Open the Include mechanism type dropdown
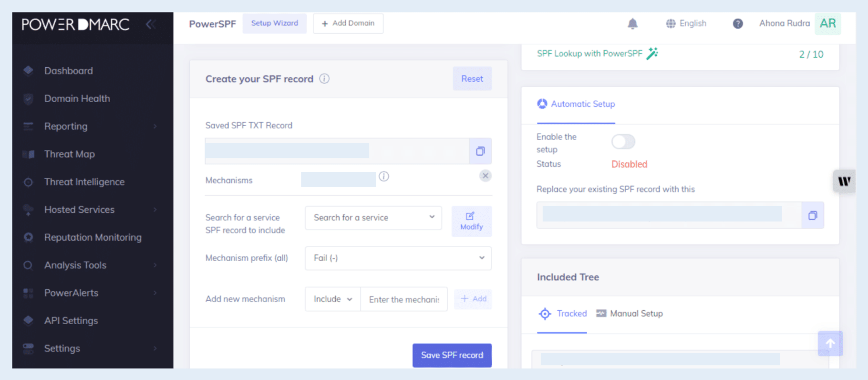The height and width of the screenshot is (380, 868). (333, 299)
